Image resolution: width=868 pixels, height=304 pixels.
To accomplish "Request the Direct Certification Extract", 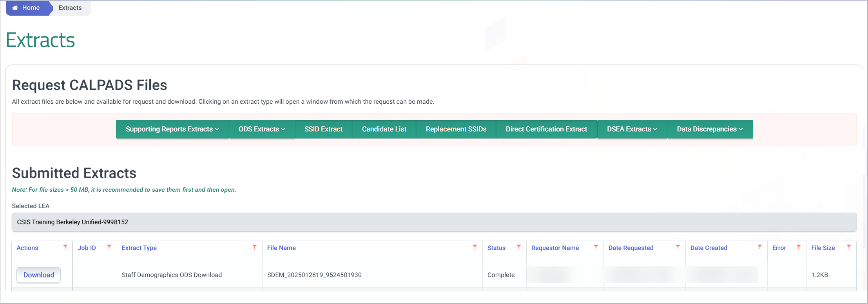I will (546, 129).
